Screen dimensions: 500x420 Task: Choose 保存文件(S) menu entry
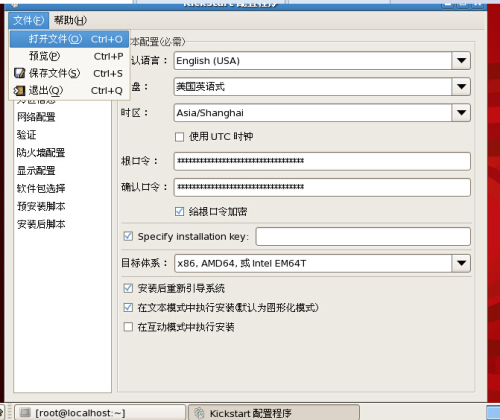(x=69, y=73)
